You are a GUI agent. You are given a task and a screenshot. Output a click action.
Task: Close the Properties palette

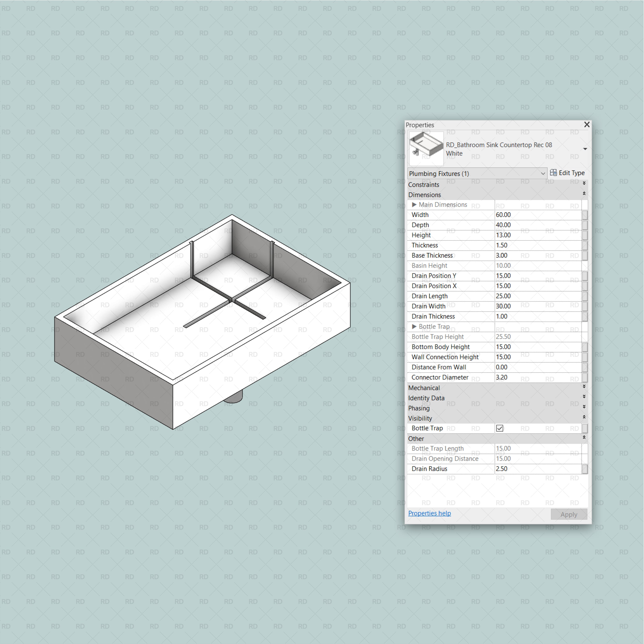[x=587, y=124]
